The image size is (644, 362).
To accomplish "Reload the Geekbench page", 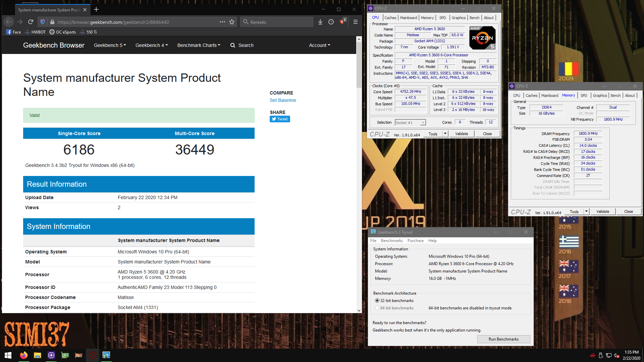I will [31, 22].
